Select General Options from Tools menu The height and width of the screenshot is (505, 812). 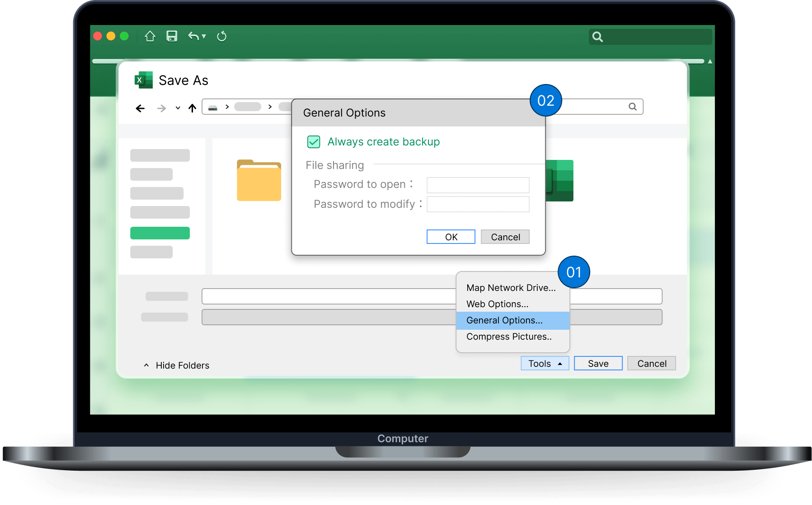503,320
